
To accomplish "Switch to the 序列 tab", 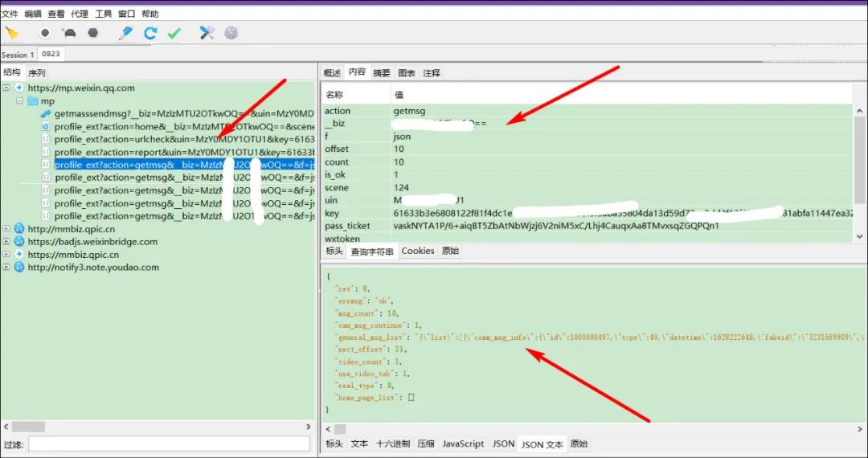I will 37,73.
